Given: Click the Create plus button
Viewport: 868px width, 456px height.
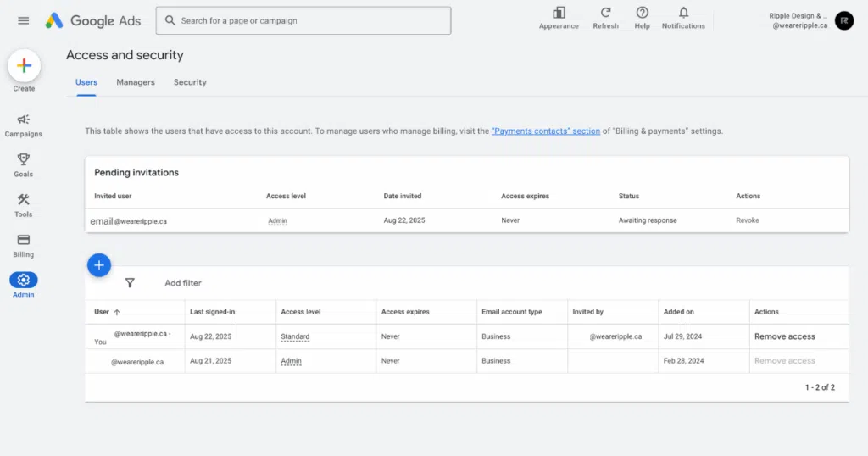Looking at the screenshot, I should click(x=24, y=65).
